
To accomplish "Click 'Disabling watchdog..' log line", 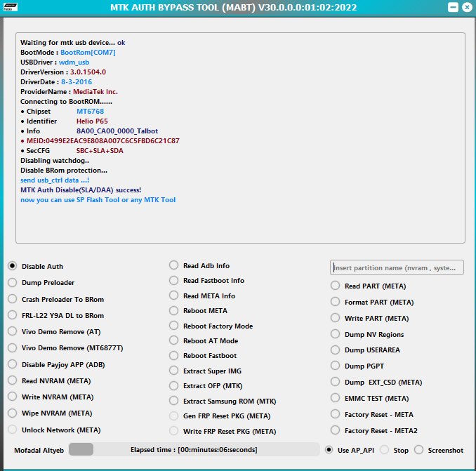I will click(55, 161).
